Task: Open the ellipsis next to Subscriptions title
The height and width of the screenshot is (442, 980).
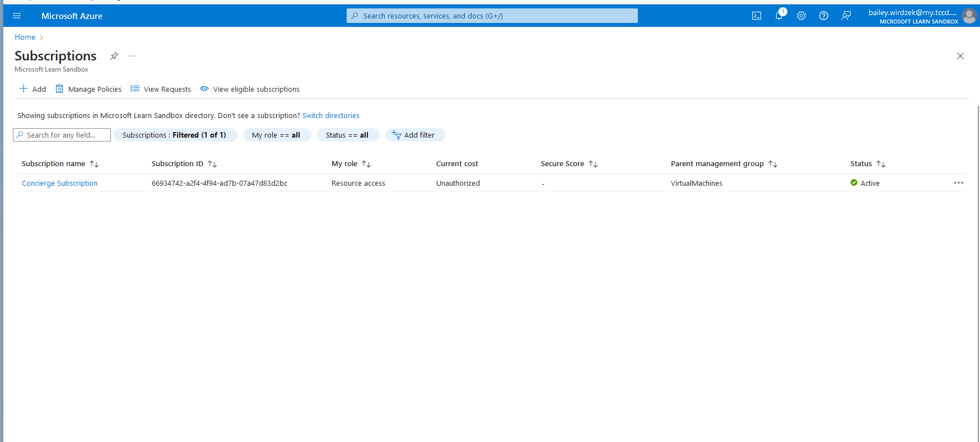Action: coord(132,56)
